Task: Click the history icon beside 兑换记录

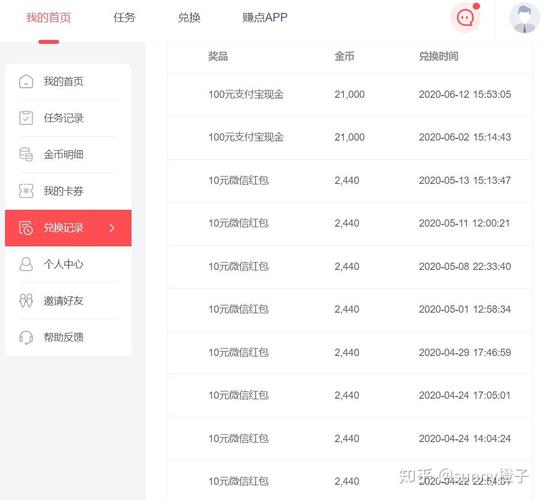Action: pos(26,228)
